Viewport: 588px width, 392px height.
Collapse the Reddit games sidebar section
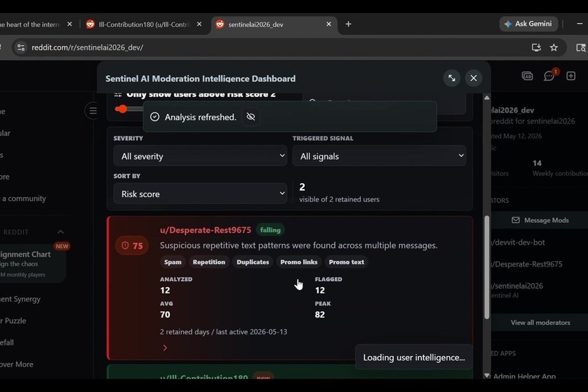click(61, 232)
